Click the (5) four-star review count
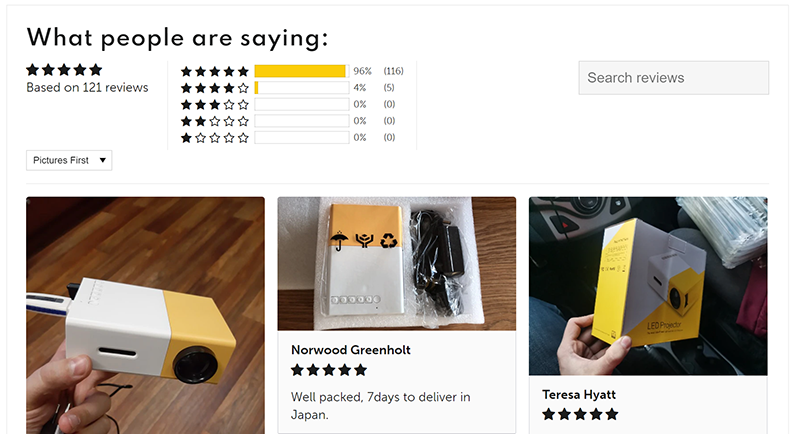The width and height of the screenshot is (800, 434). click(389, 88)
